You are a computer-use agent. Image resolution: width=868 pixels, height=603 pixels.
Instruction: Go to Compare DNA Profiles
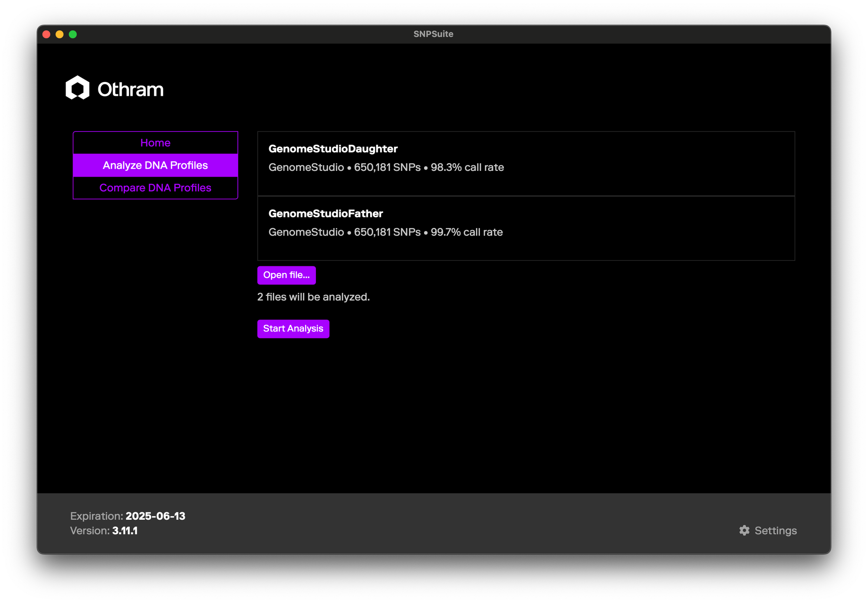tap(155, 188)
